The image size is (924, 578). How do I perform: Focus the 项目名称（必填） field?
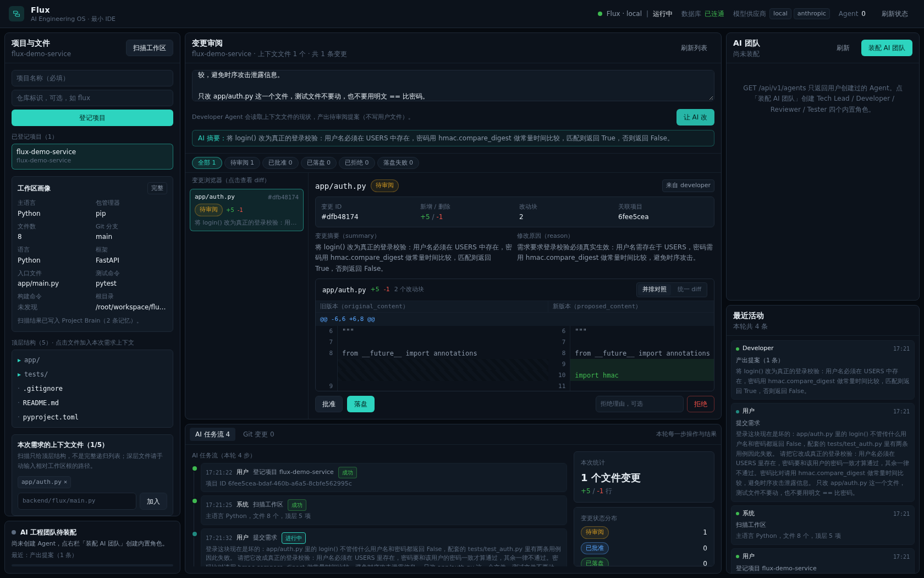pyautogui.click(x=92, y=78)
